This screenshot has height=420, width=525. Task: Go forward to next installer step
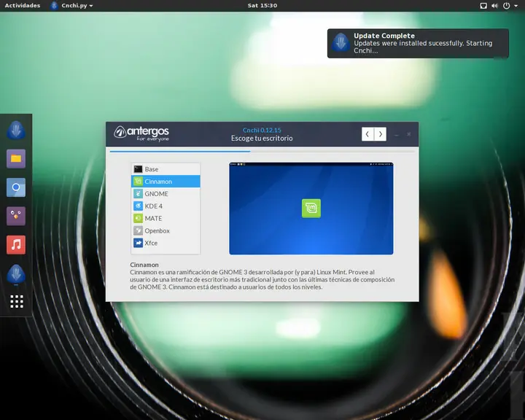(x=381, y=134)
